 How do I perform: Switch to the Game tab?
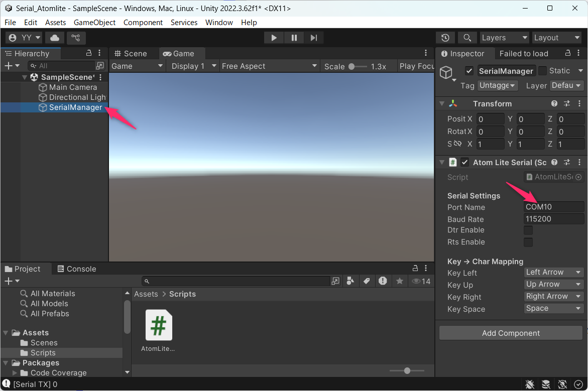point(179,54)
